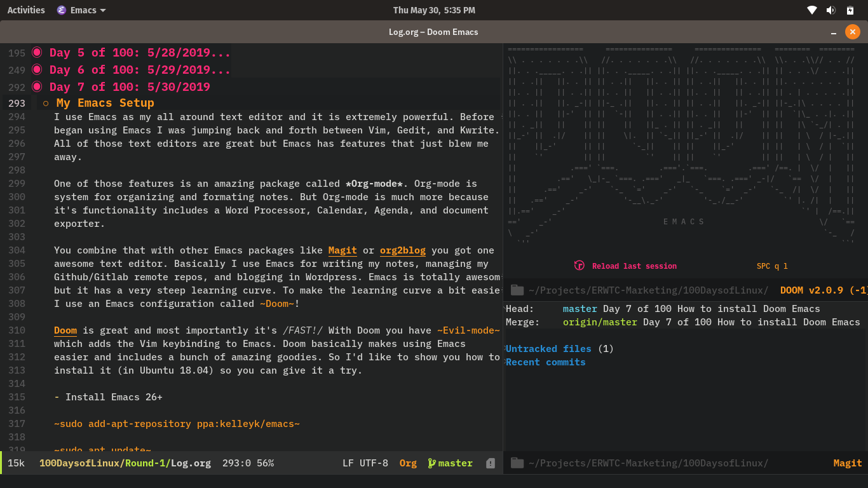This screenshot has height=488, width=868.
Task: Click the 293:0 56% cursor position
Action: [x=248, y=463]
